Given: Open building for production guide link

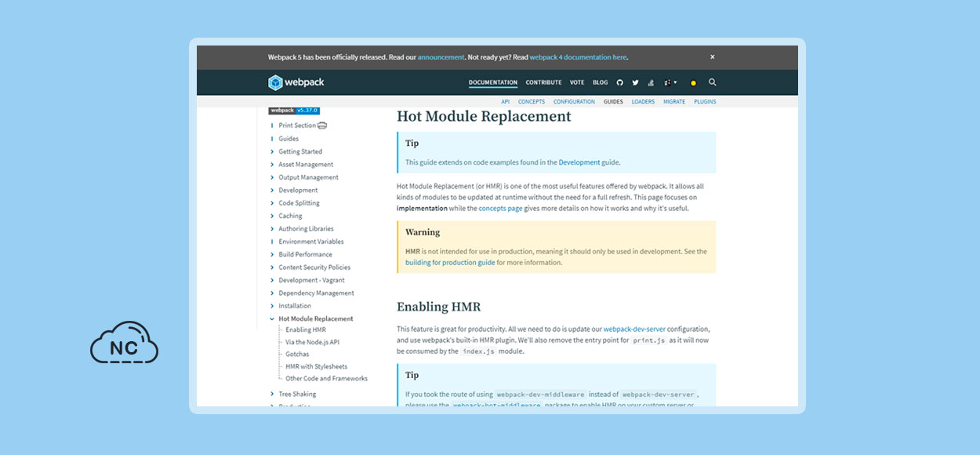Looking at the screenshot, I should (450, 263).
